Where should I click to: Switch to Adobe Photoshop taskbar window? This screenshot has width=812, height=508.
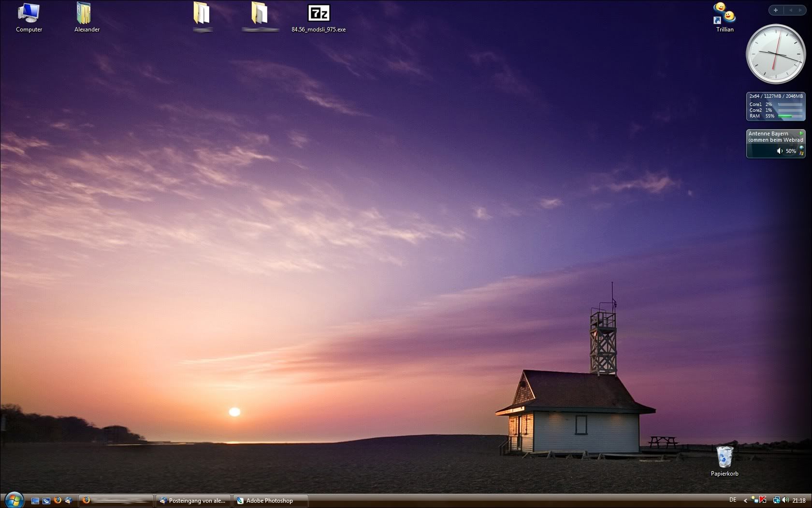(x=270, y=501)
